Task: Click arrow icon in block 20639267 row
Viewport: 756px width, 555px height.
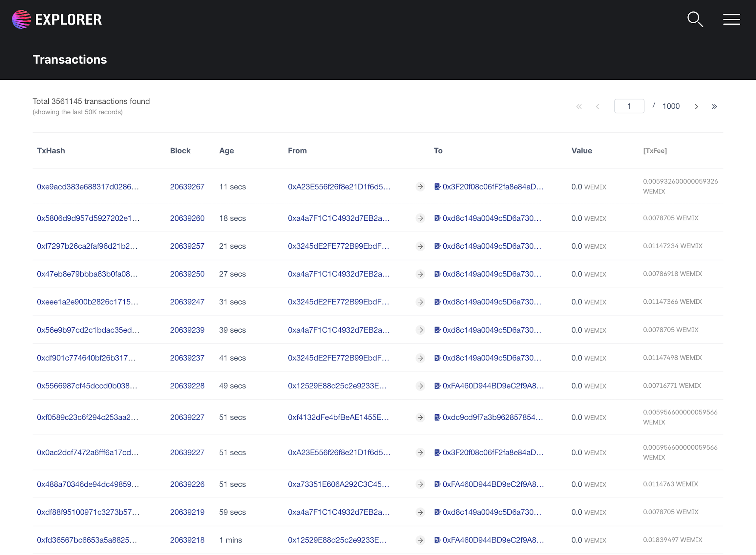Action: click(x=420, y=187)
